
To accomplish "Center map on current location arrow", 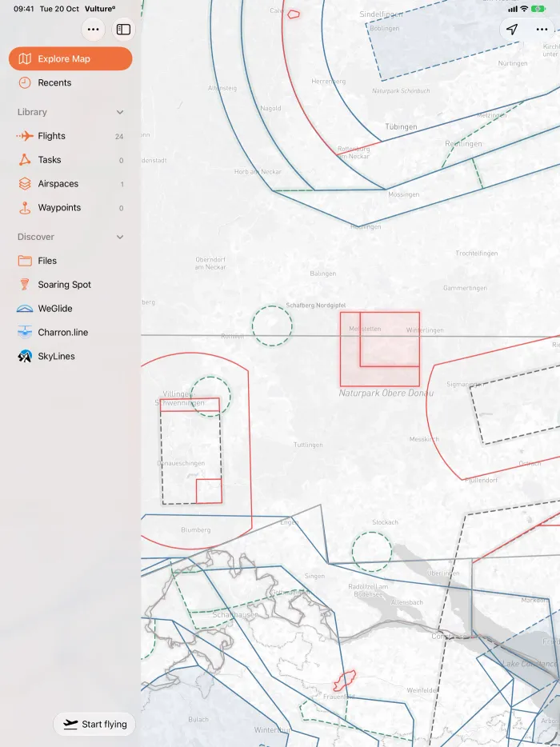I will [512, 29].
